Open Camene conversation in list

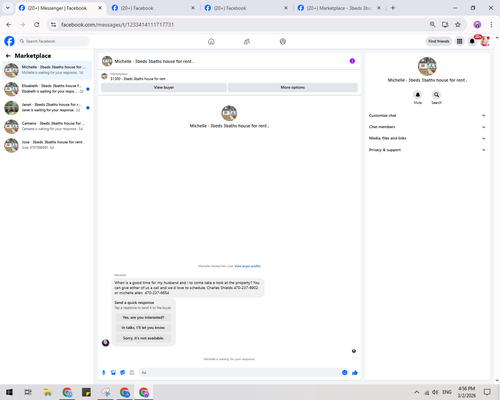(47, 126)
